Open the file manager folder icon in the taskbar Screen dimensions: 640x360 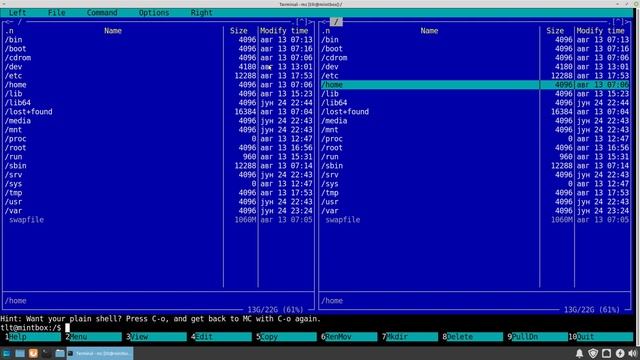tap(60, 353)
